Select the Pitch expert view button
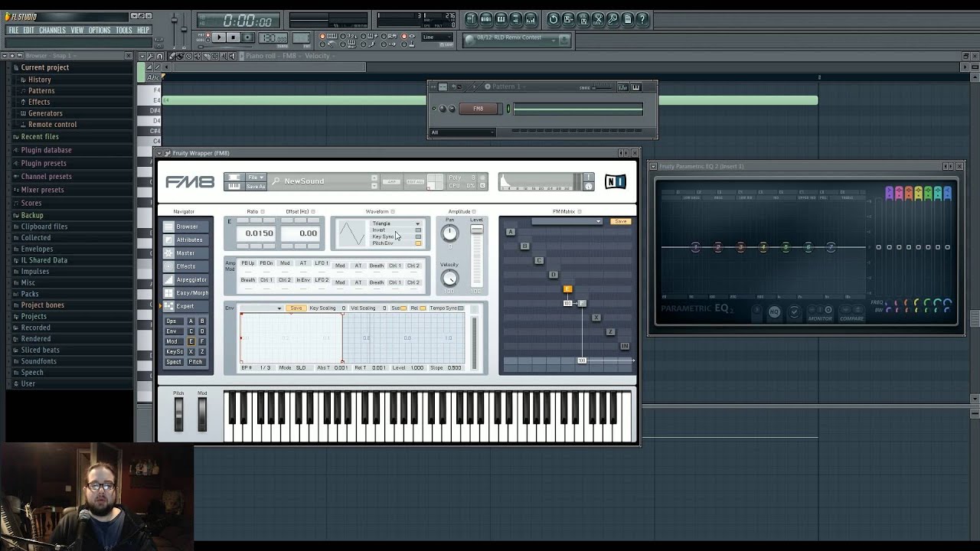The height and width of the screenshot is (551, 980). tap(195, 362)
